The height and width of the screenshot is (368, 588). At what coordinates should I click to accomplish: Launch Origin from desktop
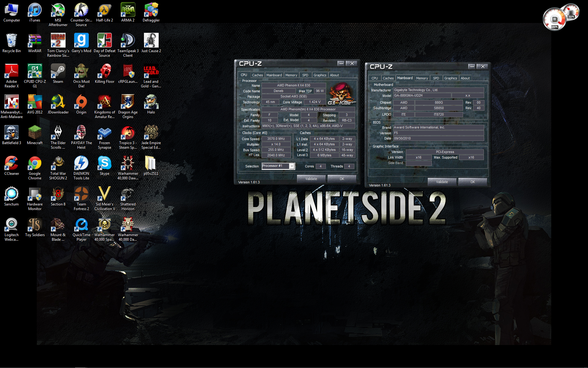tap(81, 105)
